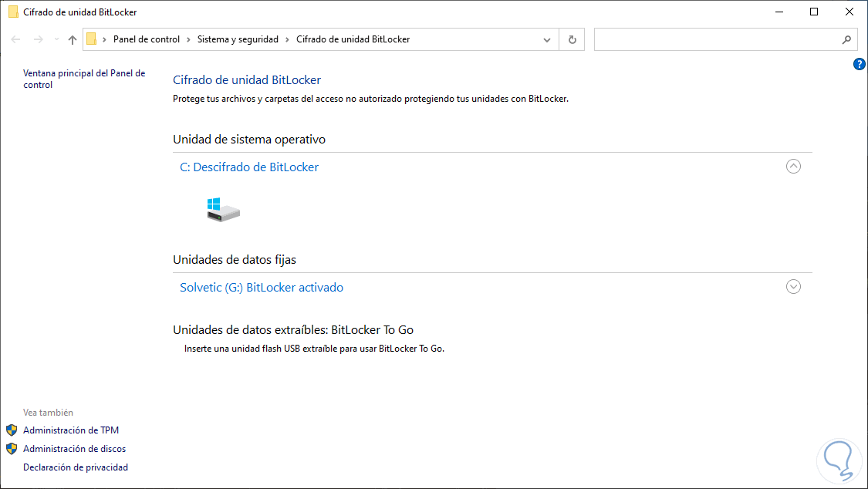The image size is (868, 489).
Task: Click the shield icon beside Administración de discos
Action: [12, 449]
